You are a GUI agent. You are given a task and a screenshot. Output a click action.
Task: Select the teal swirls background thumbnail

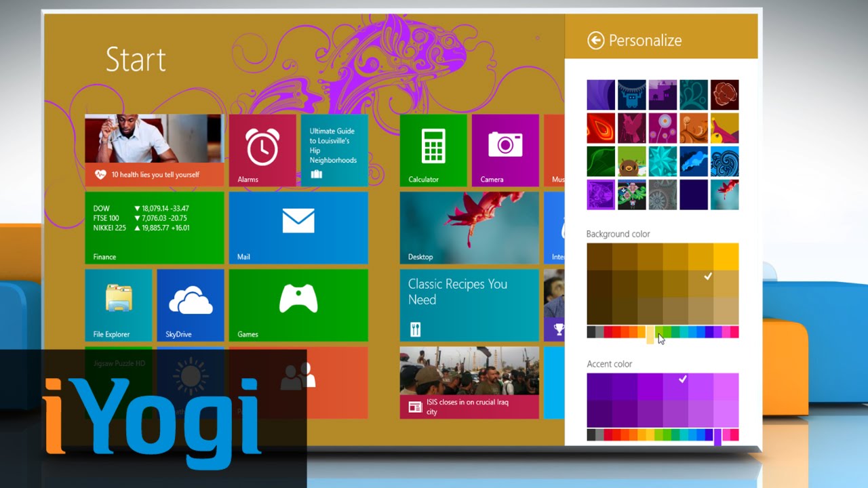(x=694, y=95)
